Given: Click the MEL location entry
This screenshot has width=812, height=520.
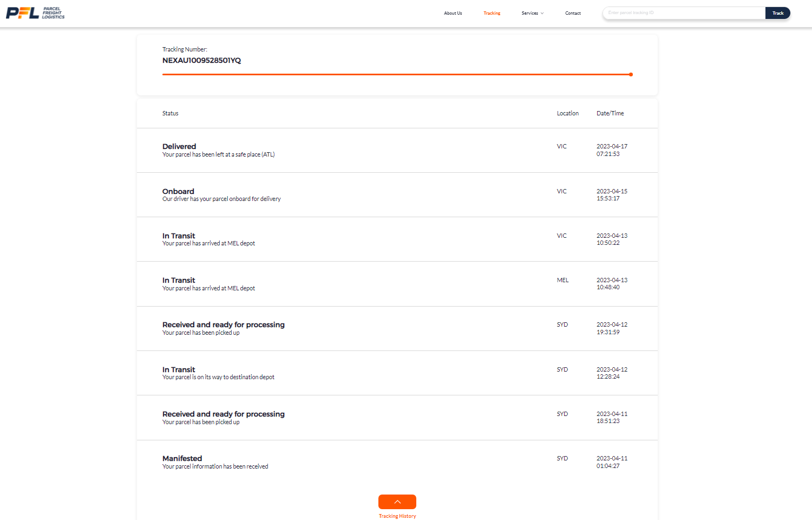Looking at the screenshot, I should (562, 280).
